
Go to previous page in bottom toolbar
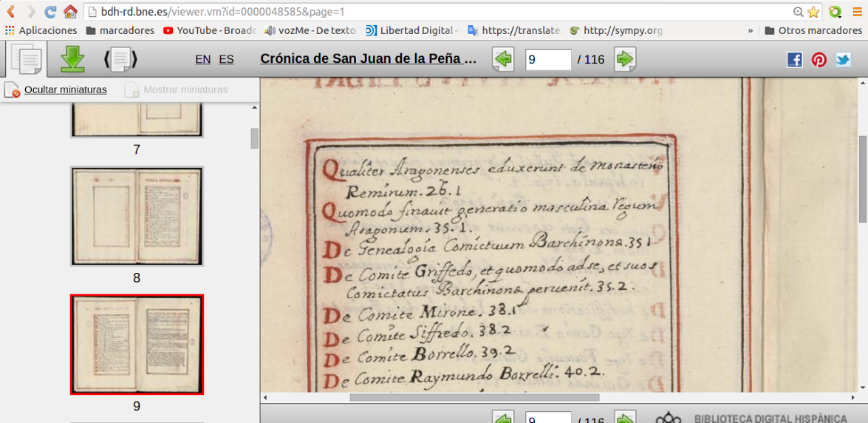click(x=503, y=418)
